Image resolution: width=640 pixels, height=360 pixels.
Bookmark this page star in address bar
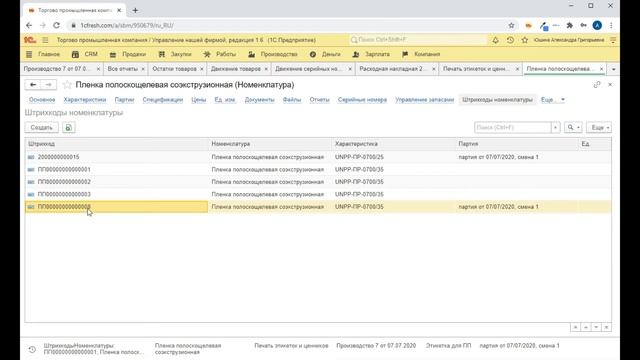click(x=511, y=25)
